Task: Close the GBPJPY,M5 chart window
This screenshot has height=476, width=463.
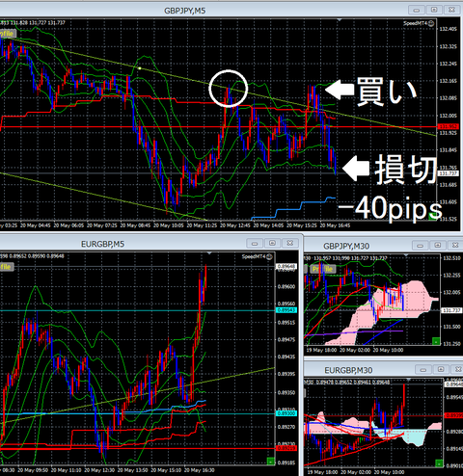Action: (451, 10)
